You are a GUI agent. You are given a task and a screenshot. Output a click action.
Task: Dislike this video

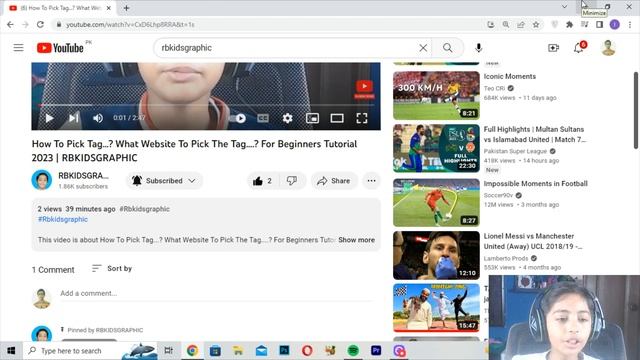tap(291, 181)
